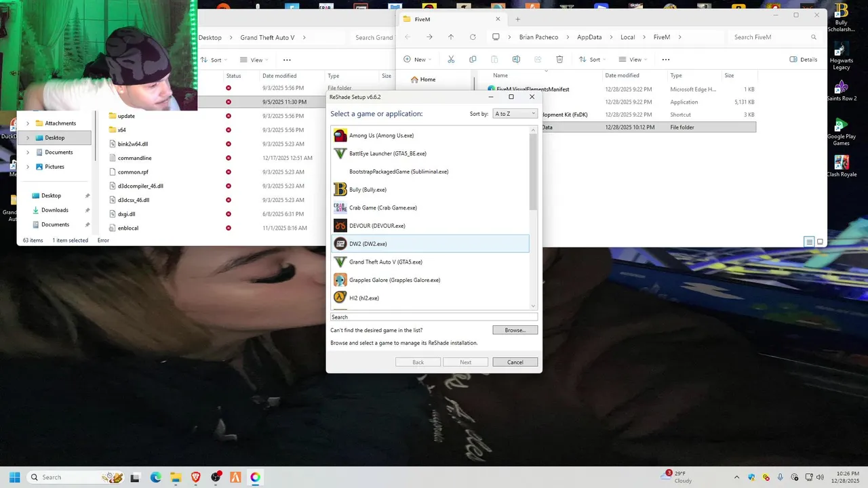Screen dimensions: 868x488
Task: Sort by Type column in FiveM window
Action: coord(676,75)
